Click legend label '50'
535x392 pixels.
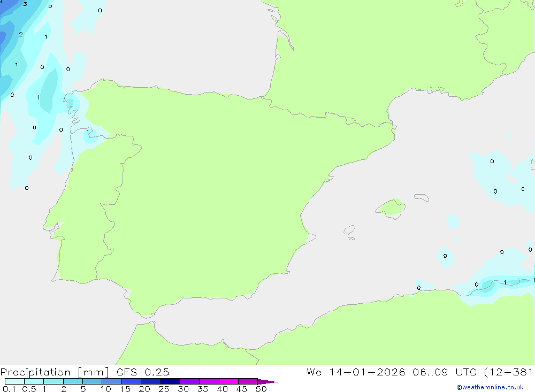click(x=262, y=389)
